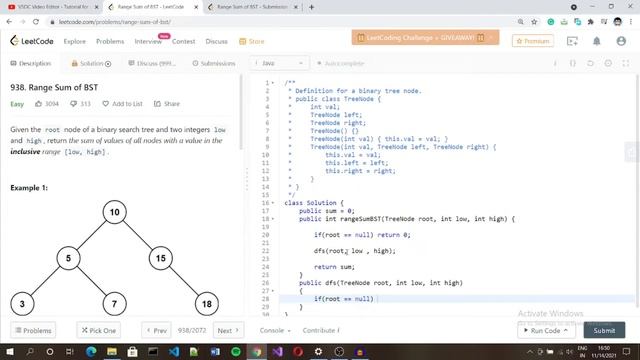Go to the Prev problem
Viewport: 640px width, 360px height.
pyautogui.click(x=156, y=330)
